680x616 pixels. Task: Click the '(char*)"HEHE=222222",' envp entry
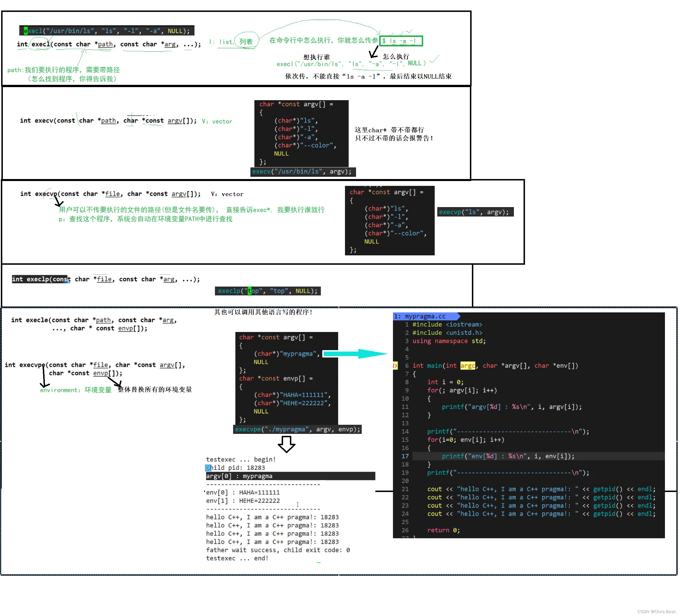(292, 403)
